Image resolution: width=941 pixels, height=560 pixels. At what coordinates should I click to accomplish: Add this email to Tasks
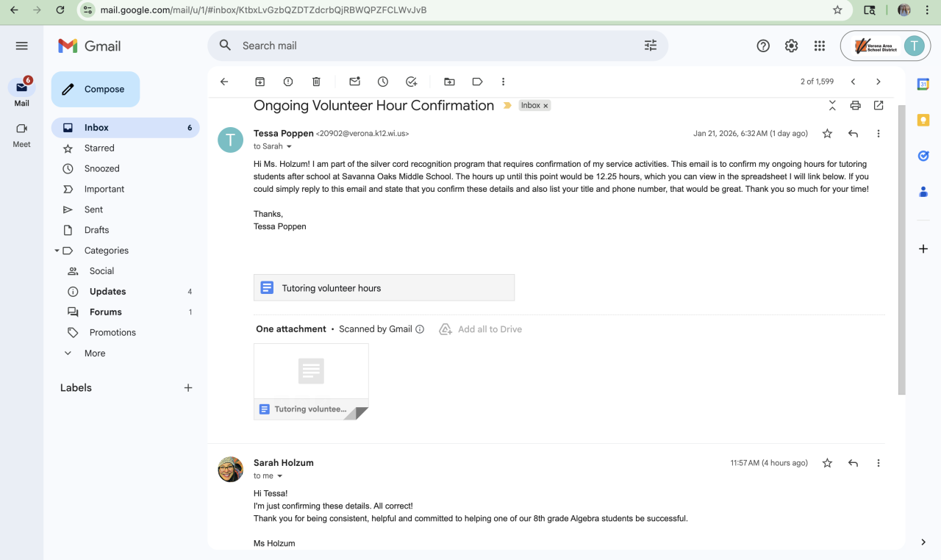click(412, 82)
